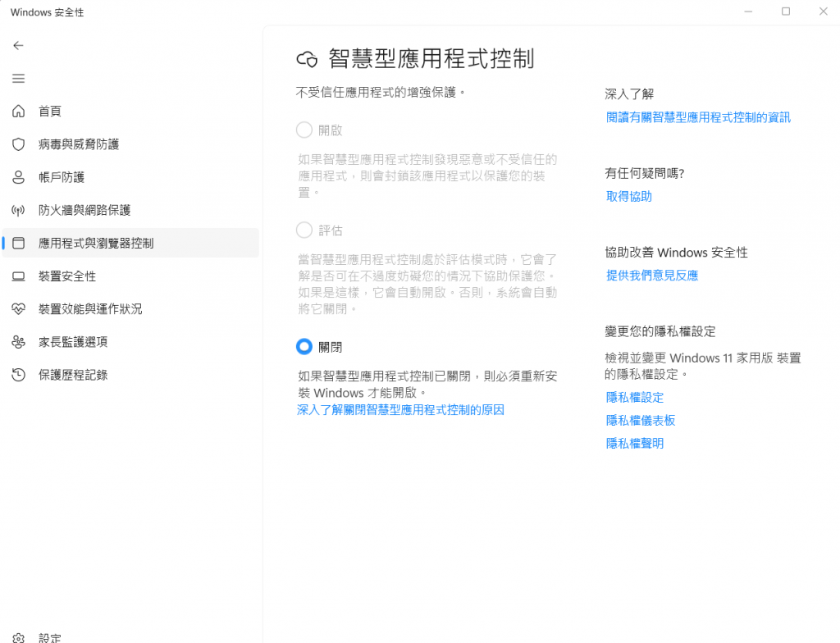Open the 深入了解關閉智慧型應用程式控制的原因 link

coord(400,410)
